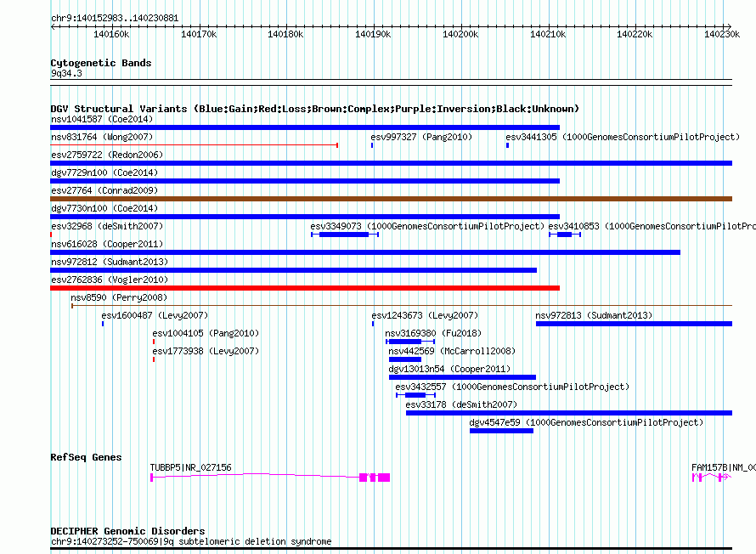Click the 140190k ruler tick label
The width and height of the screenshot is (756, 554).
coord(373,34)
